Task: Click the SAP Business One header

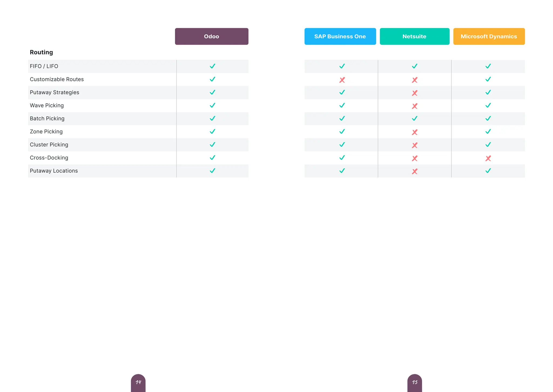Action: 340,36
